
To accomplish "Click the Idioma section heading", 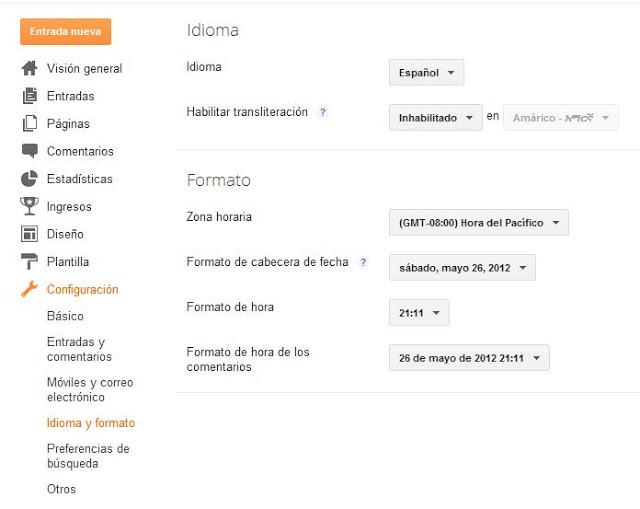I will pyautogui.click(x=213, y=30).
